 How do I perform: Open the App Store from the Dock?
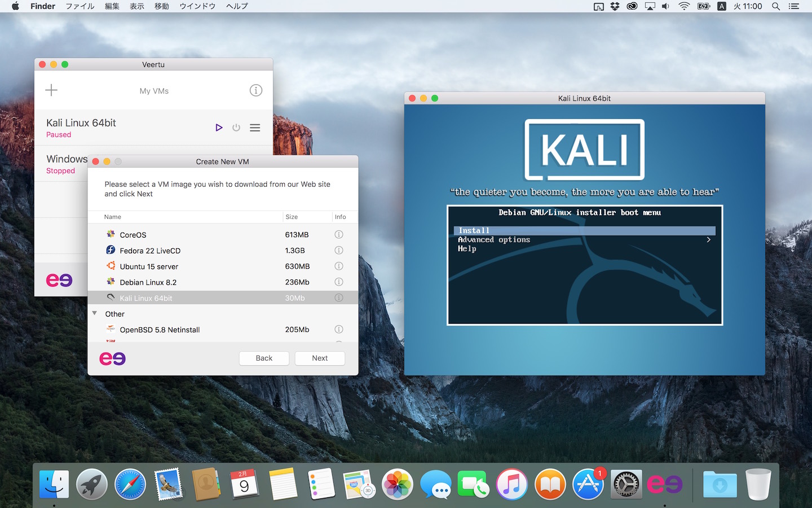[588, 484]
